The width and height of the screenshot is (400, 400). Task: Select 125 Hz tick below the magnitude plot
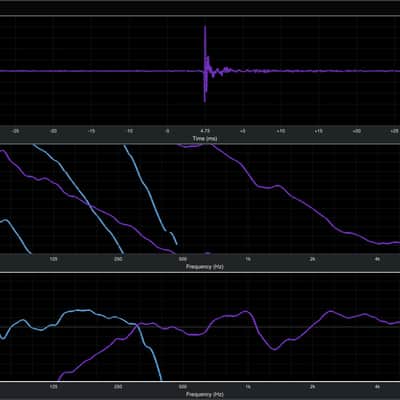[x=53, y=387]
